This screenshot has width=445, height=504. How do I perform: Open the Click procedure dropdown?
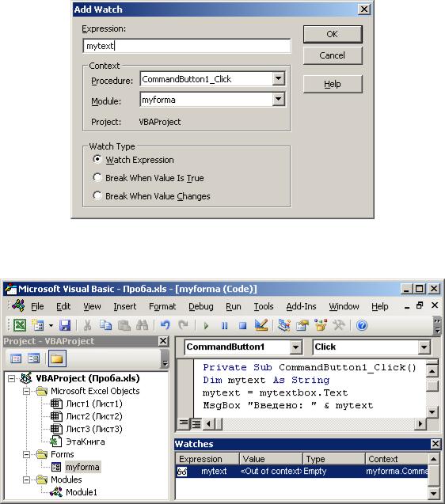[424, 347]
